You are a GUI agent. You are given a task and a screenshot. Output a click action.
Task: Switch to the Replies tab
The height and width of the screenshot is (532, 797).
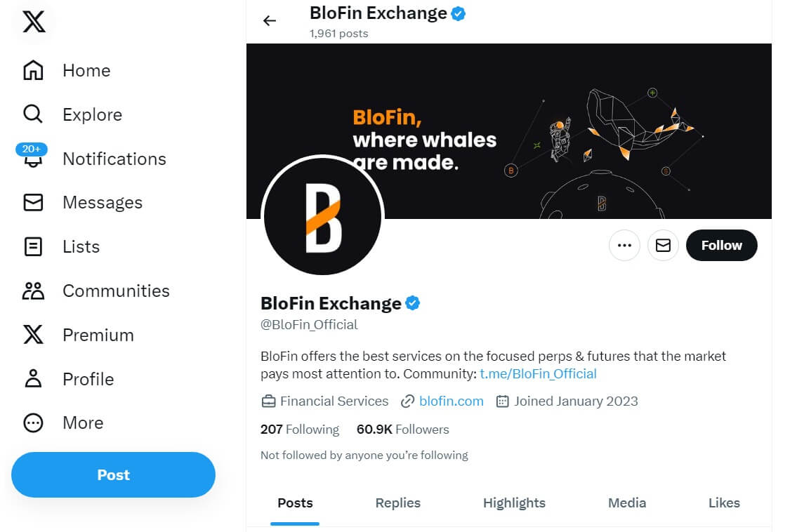click(x=397, y=503)
